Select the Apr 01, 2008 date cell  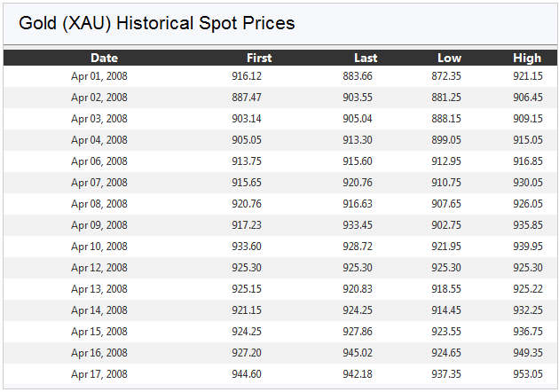99,76
